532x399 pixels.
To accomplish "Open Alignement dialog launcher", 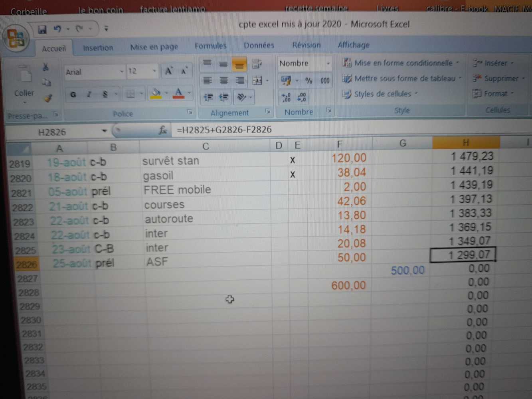I will [267, 111].
